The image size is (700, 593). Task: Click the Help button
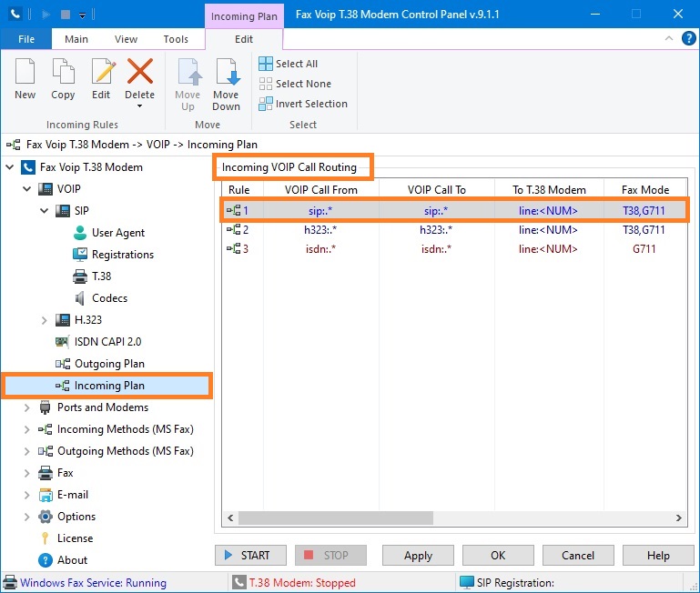point(658,556)
